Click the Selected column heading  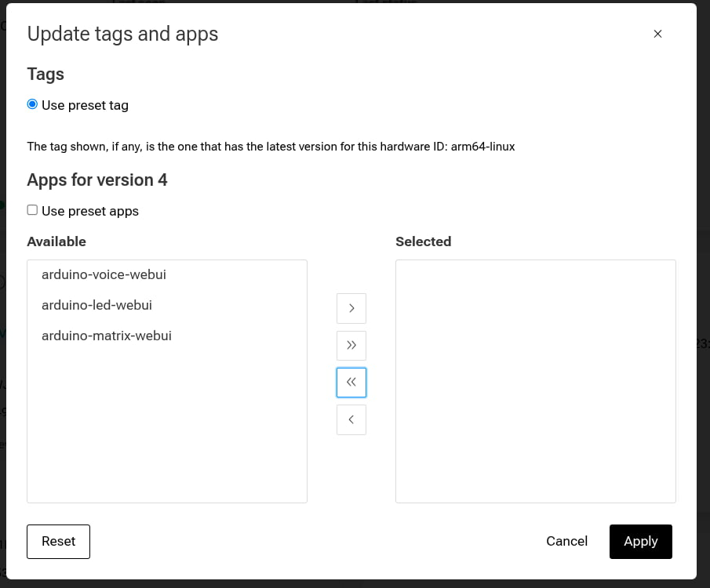423,241
